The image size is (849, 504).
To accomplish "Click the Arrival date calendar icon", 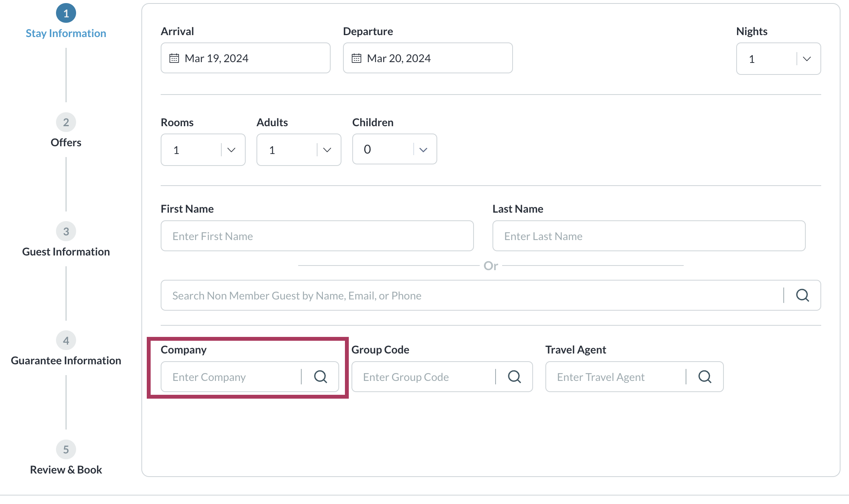I will point(174,58).
